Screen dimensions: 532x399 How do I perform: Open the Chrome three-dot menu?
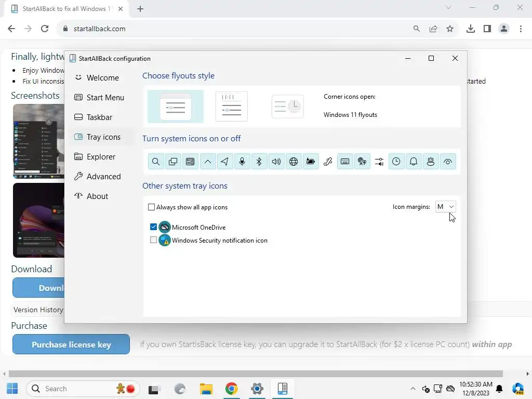click(521, 29)
